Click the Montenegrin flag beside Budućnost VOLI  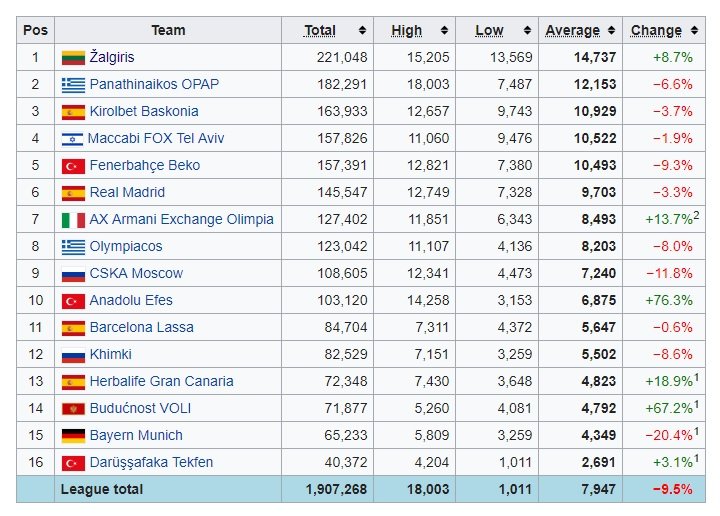pyautogui.click(x=73, y=409)
